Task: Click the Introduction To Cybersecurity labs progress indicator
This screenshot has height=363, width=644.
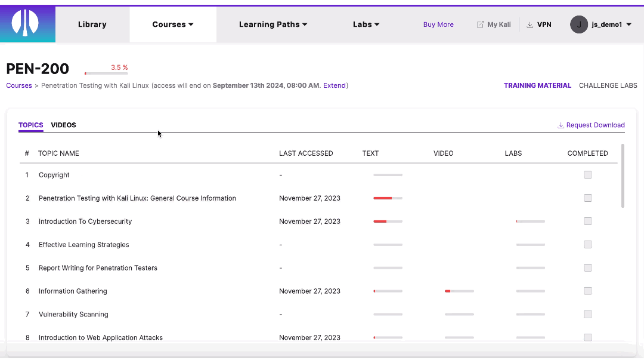Action: (x=530, y=221)
